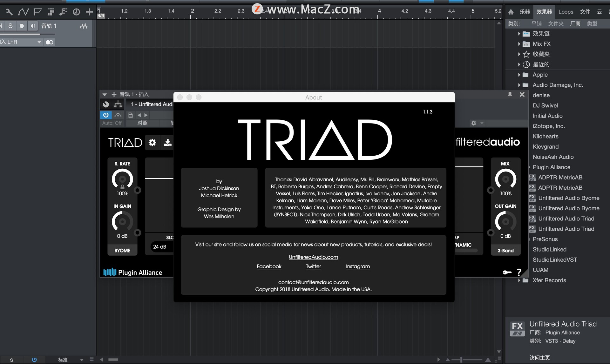Open the Facebook link
This screenshot has height=364, width=610.
tap(269, 266)
